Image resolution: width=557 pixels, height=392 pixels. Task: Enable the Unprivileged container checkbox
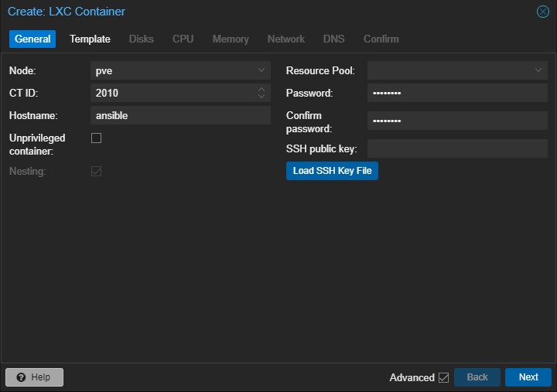(x=97, y=138)
